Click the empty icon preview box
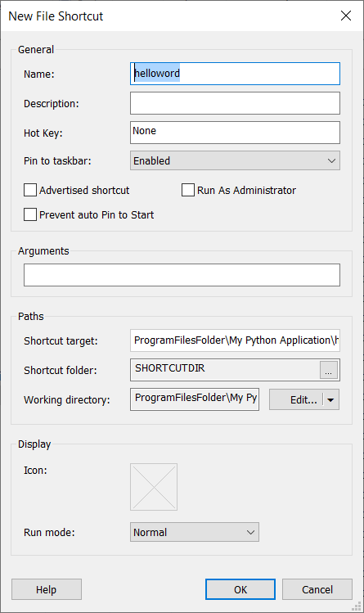Image resolution: width=364 pixels, height=613 pixels. [154, 487]
